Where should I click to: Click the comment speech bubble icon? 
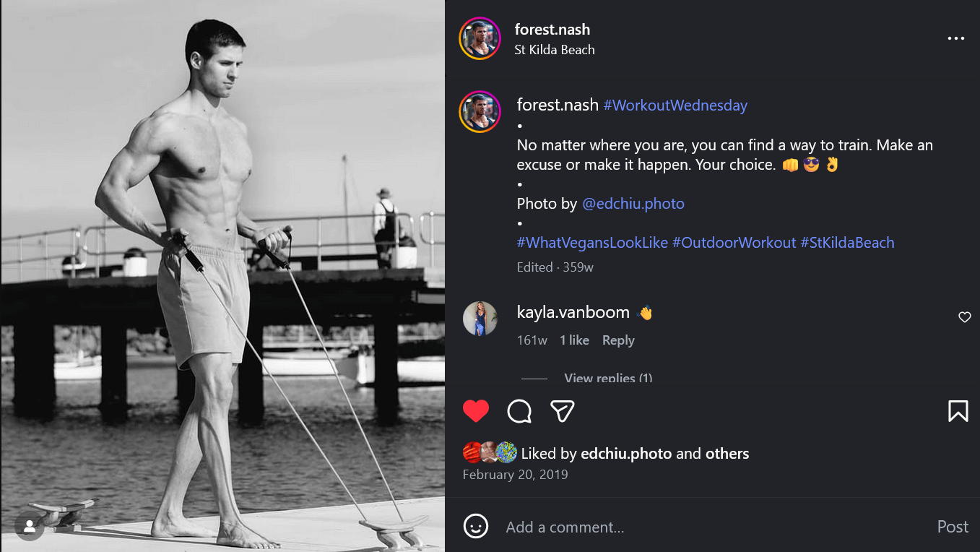pyautogui.click(x=519, y=411)
